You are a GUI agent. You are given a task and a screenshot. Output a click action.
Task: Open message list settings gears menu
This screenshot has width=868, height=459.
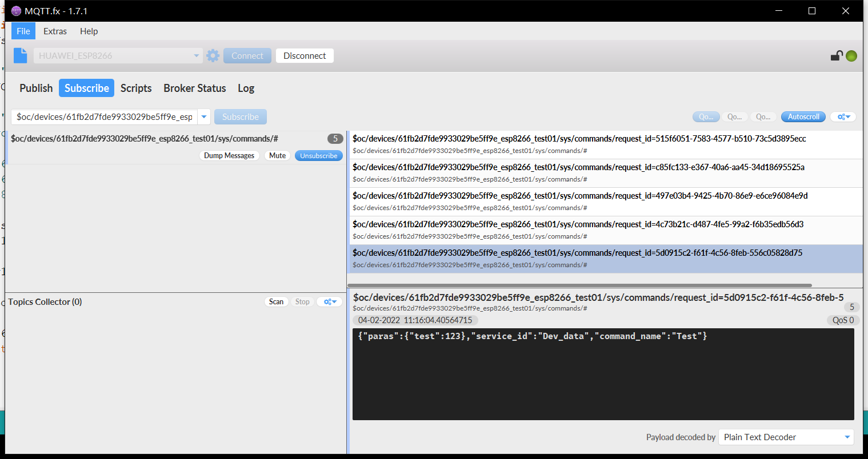(843, 117)
